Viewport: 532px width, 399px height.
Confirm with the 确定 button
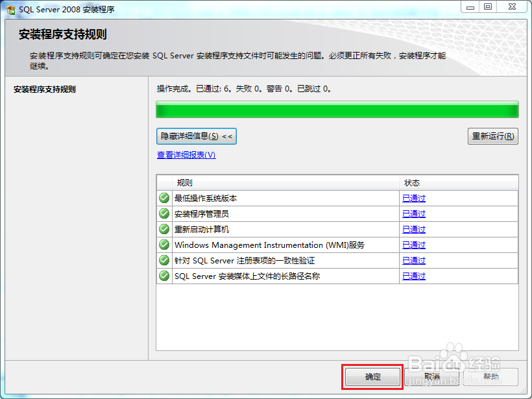(372, 377)
